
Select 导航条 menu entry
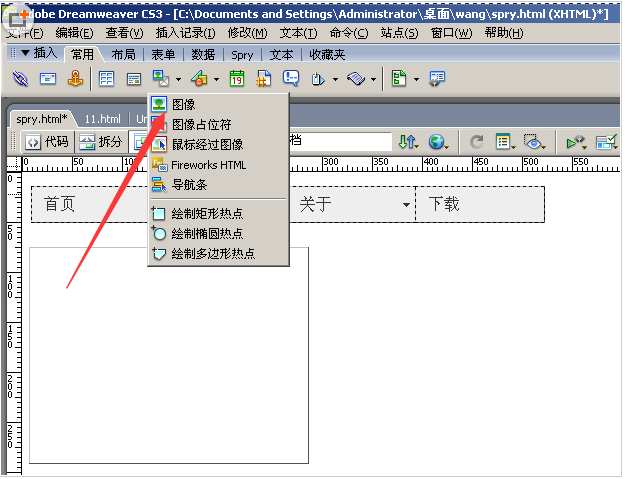218,185
